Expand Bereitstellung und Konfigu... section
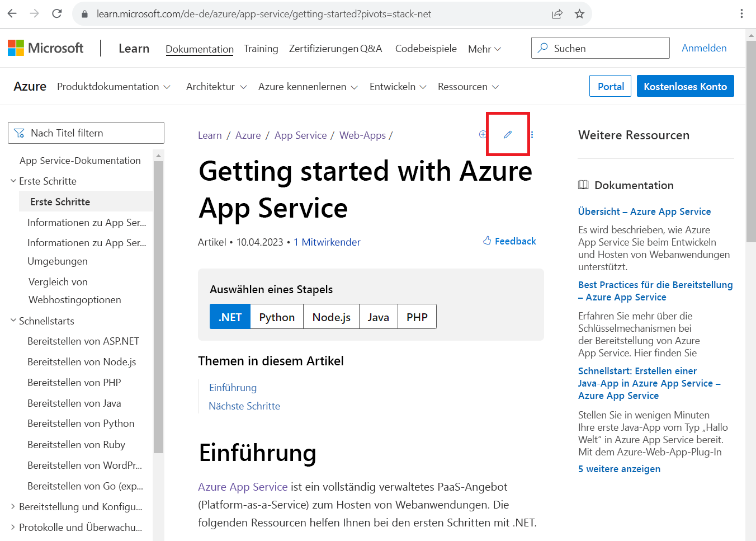Image resolution: width=756 pixels, height=541 pixels. pos(13,506)
